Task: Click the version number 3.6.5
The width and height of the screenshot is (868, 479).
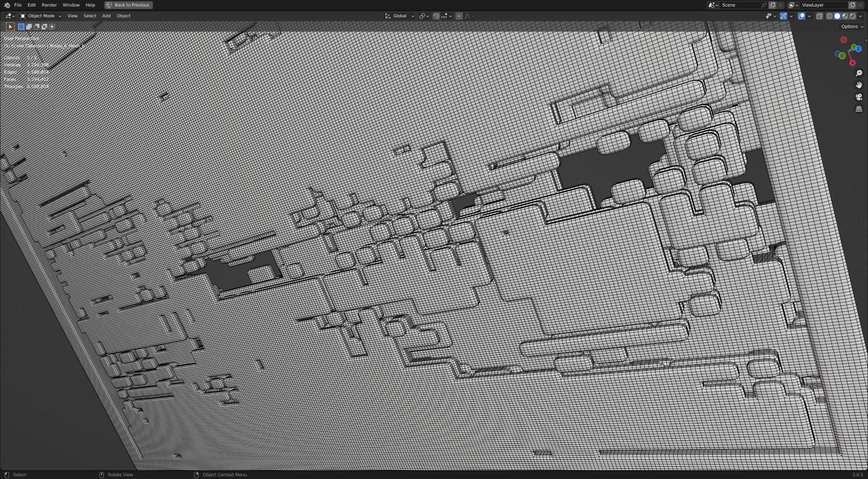Action: click(x=858, y=475)
